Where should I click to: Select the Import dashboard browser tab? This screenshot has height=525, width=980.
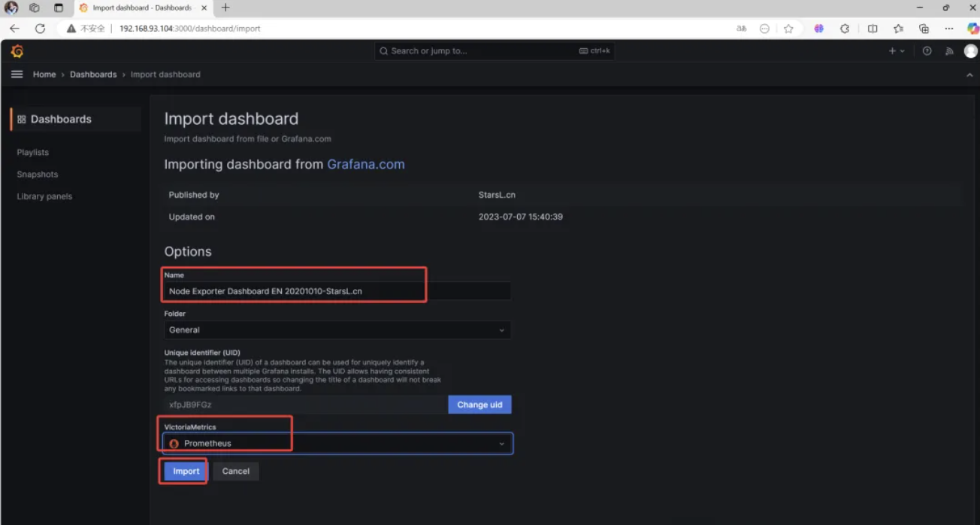(142, 8)
